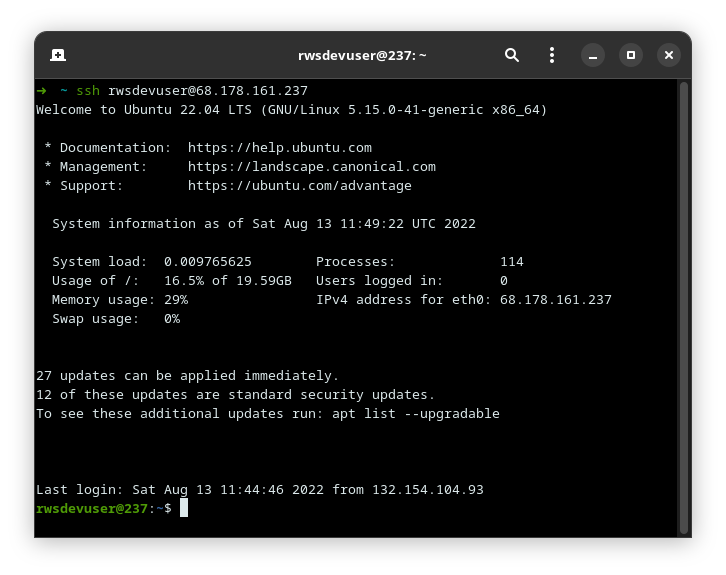
Task: Click the last login IP 132.154.104.93
Action: 428,489
